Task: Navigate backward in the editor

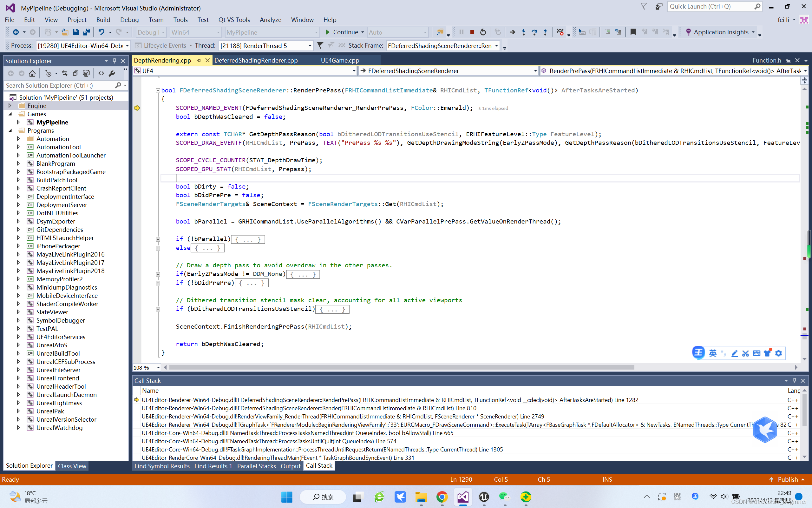Action: tap(16, 32)
